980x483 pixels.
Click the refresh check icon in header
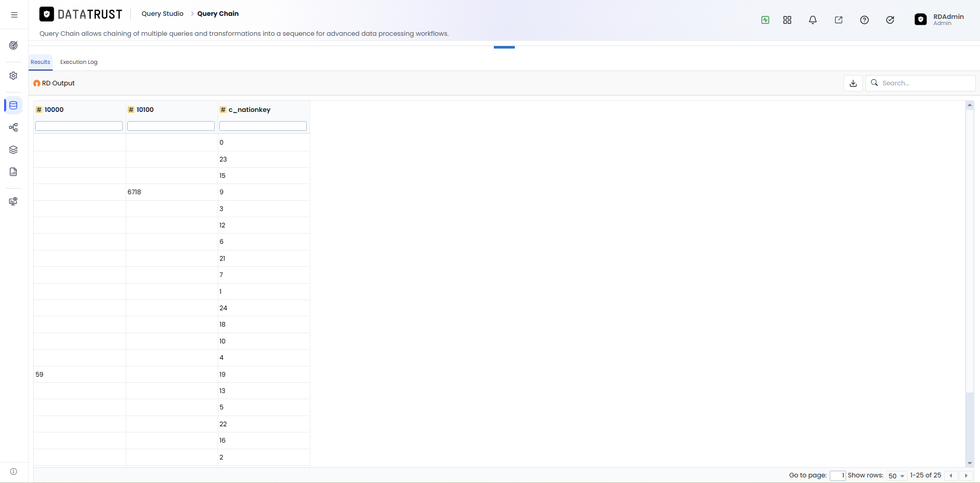tap(890, 20)
